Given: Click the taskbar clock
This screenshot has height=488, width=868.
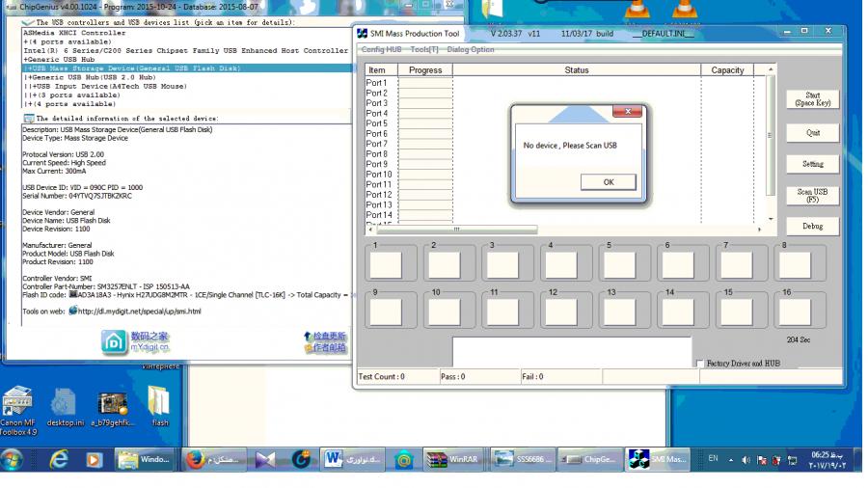Looking at the screenshot, I should pos(827,460).
